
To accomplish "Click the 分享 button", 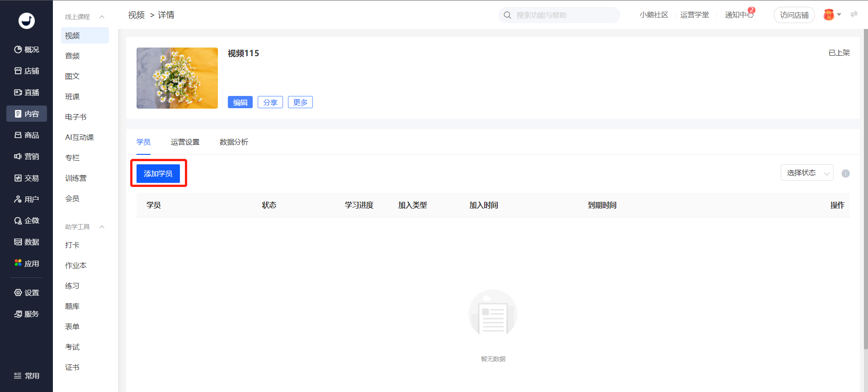I will [270, 102].
